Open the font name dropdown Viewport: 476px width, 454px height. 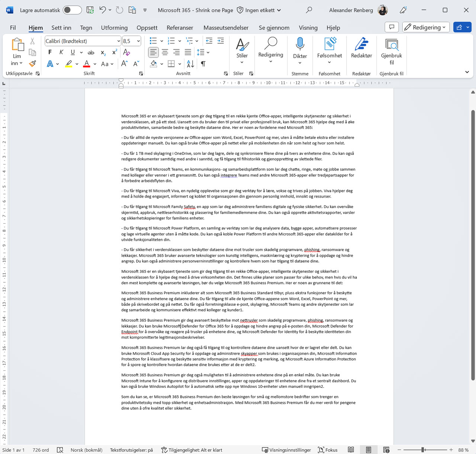(118, 41)
